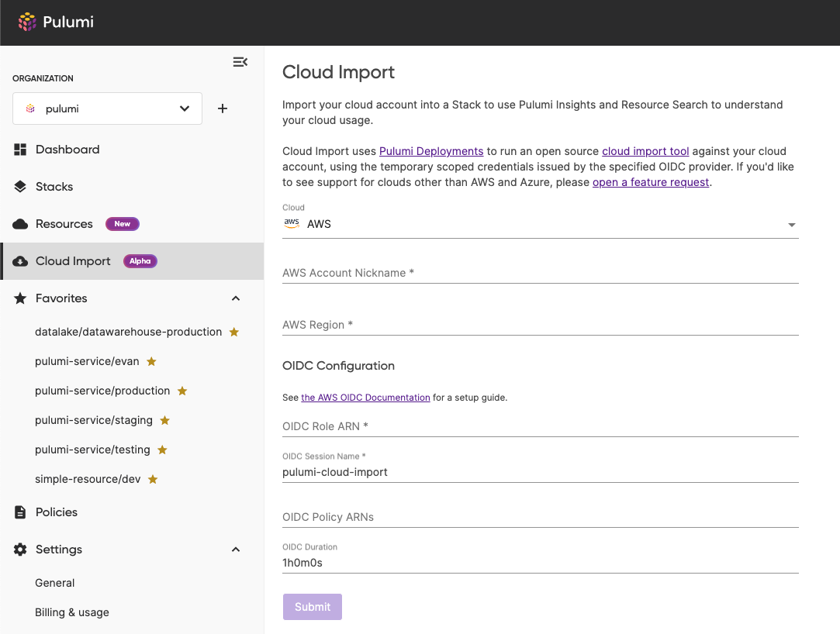Unfavorite simple-resource/dev star
840x634 pixels.
(153, 479)
